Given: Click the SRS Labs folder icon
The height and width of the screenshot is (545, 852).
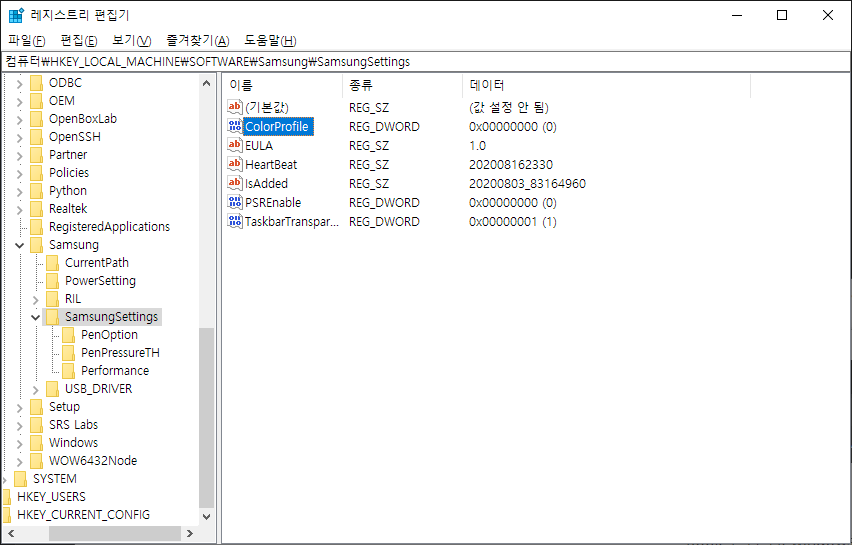Looking at the screenshot, I should pos(36,424).
